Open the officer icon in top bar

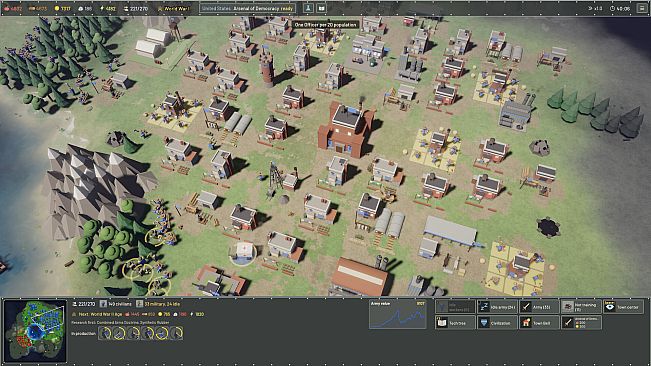point(308,8)
